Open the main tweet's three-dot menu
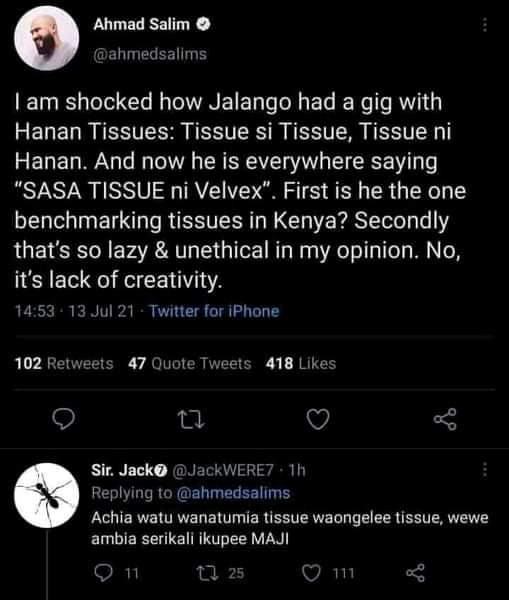The width and height of the screenshot is (509, 600). coord(485,24)
